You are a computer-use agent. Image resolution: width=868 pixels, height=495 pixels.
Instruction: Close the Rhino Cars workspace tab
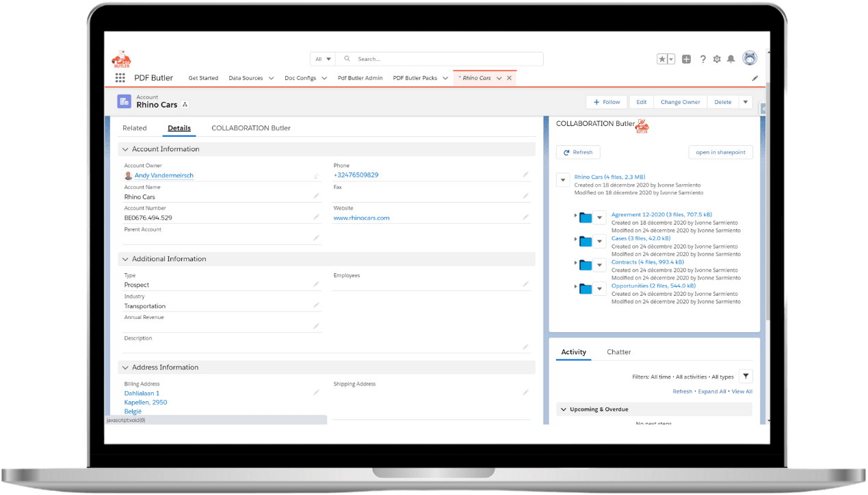pos(509,78)
